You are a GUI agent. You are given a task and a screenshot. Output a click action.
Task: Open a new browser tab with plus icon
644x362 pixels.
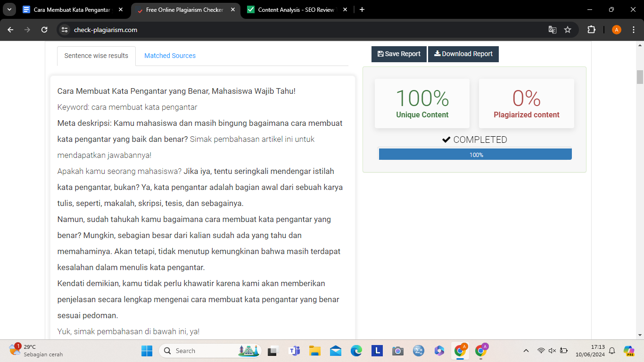[362, 9]
